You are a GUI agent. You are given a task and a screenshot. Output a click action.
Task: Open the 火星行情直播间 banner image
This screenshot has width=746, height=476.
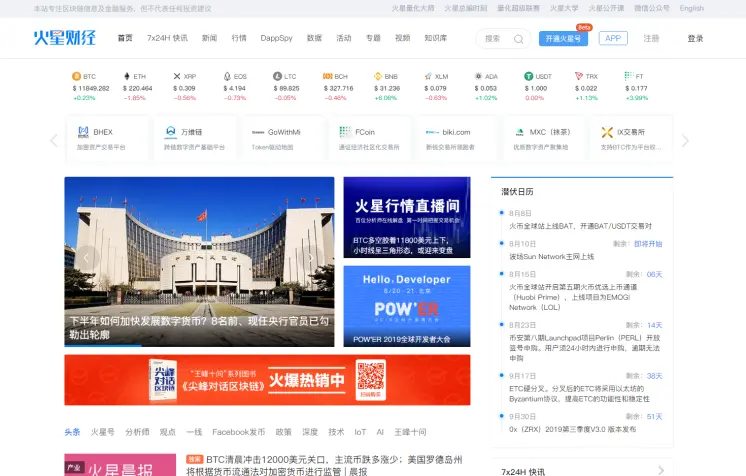coord(407,217)
